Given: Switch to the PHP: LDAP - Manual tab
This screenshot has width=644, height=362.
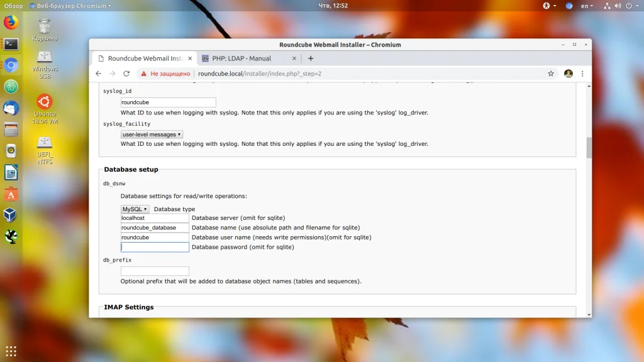Looking at the screenshot, I should pos(241,58).
